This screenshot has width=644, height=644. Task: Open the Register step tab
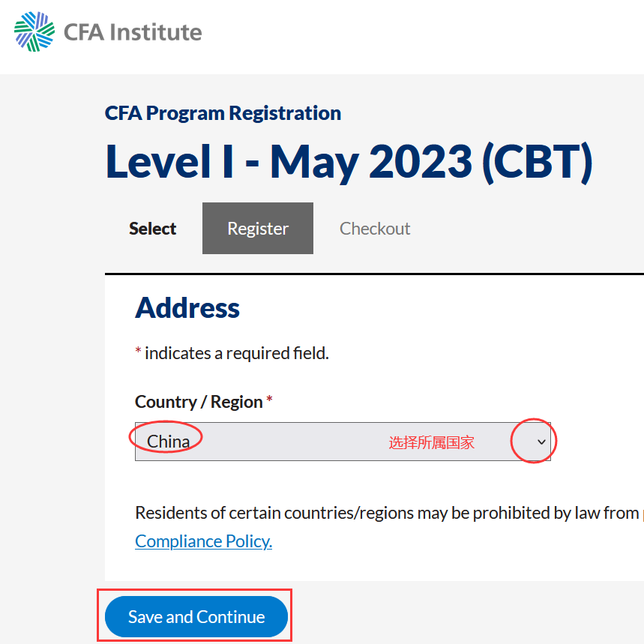click(x=257, y=229)
